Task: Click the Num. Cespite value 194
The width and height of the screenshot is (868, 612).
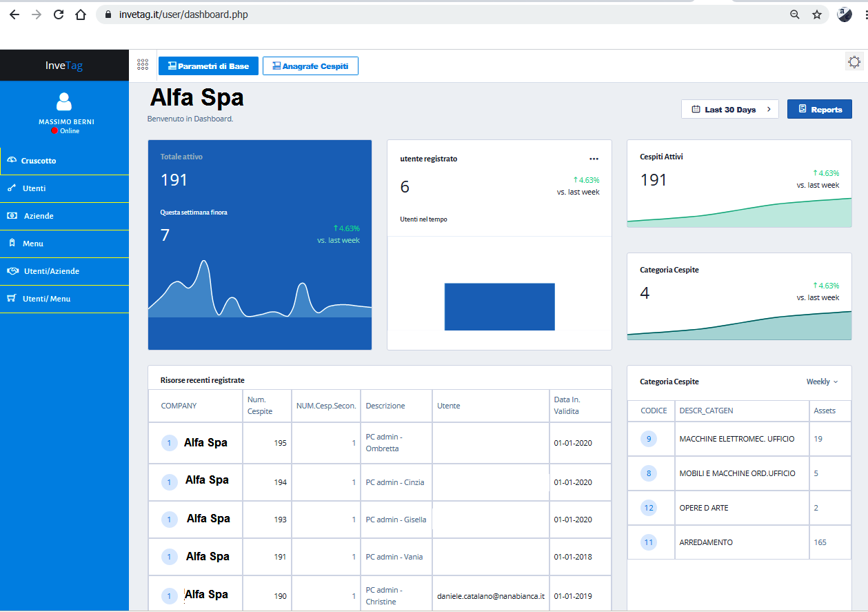Action: click(280, 482)
